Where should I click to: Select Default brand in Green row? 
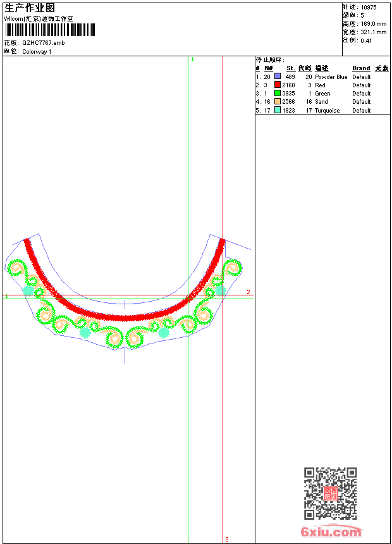click(x=362, y=94)
